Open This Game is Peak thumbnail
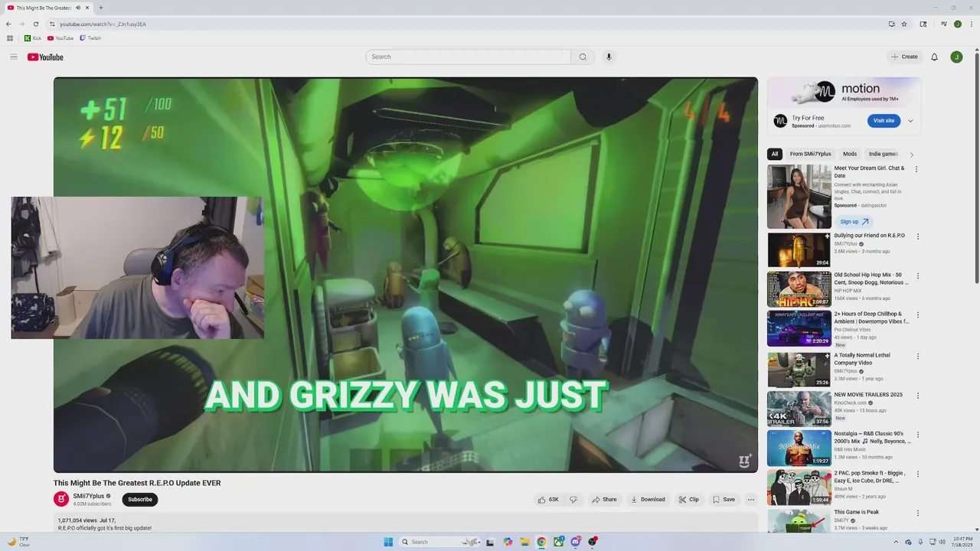980x551 pixels. [799, 520]
